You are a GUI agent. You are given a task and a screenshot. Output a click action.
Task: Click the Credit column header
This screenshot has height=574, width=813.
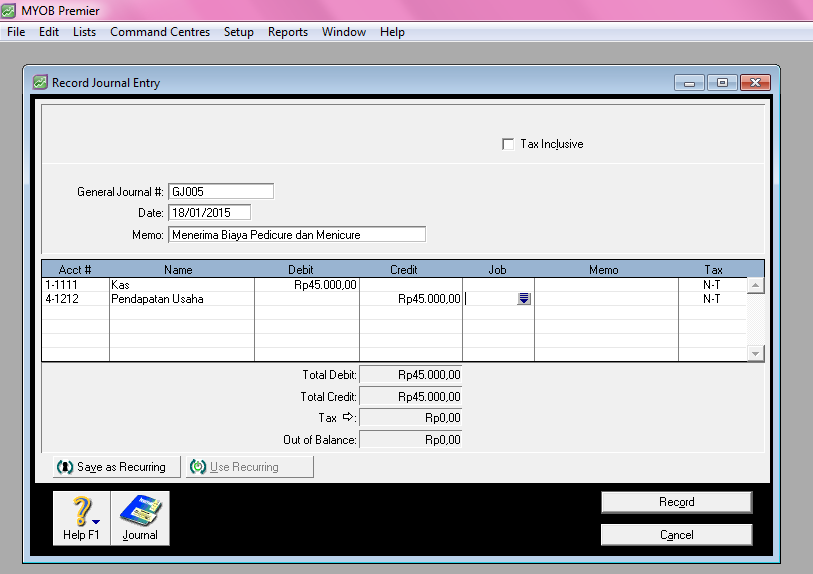pyautogui.click(x=404, y=270)
